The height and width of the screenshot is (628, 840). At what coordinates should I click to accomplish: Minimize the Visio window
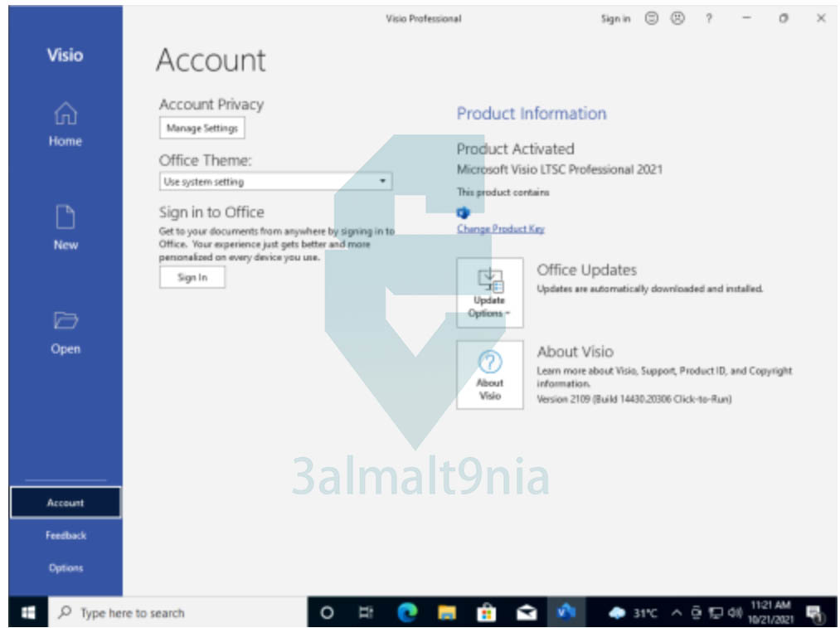pos(746,18)
